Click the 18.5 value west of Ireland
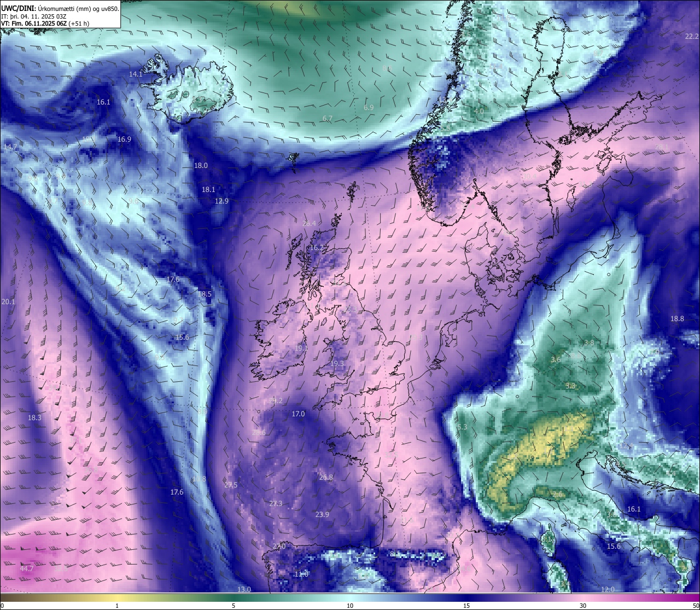Viewport: 700px width, 610px height. pyautogui.click(x=205, y=294)
